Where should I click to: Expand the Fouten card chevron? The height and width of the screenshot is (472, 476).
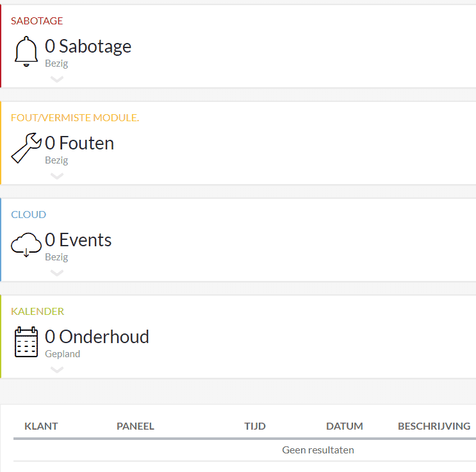pos(57,176)
